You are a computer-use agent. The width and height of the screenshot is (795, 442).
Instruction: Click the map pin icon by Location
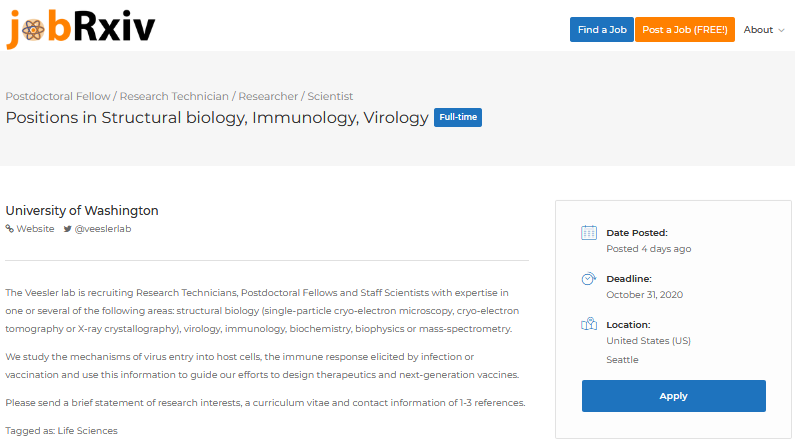click(x=589, y=324)
